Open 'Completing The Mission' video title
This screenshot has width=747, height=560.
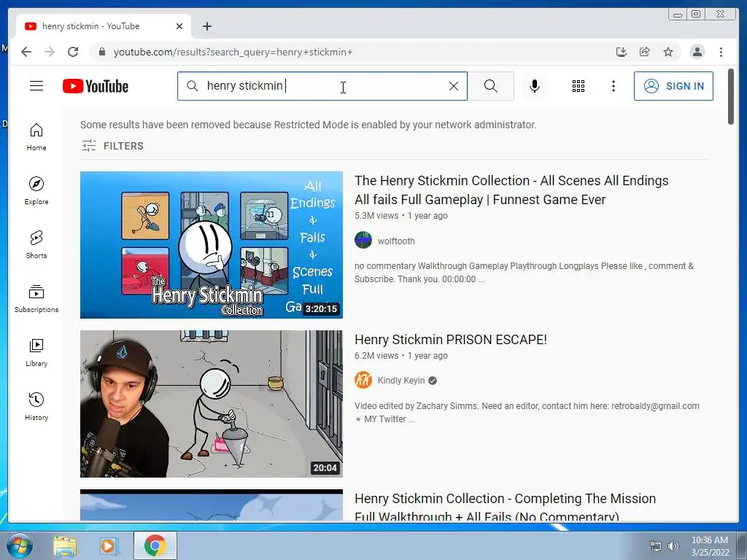pyautogui.click(x=505, y=507)
